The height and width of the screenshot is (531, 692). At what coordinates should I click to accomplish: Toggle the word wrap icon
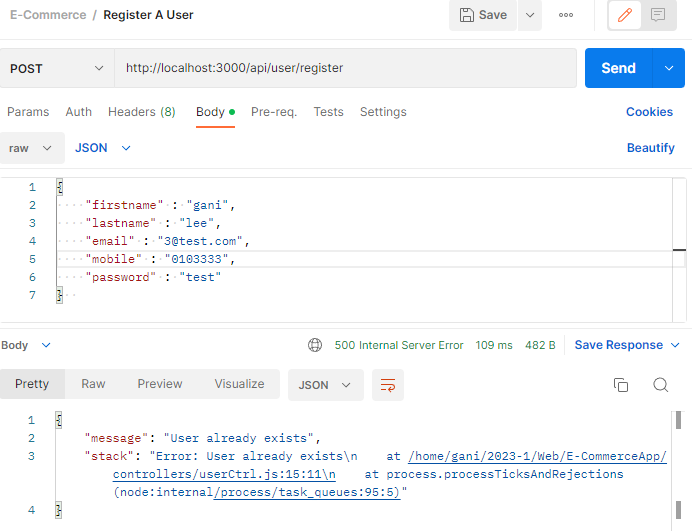click(x=388, y=385)
